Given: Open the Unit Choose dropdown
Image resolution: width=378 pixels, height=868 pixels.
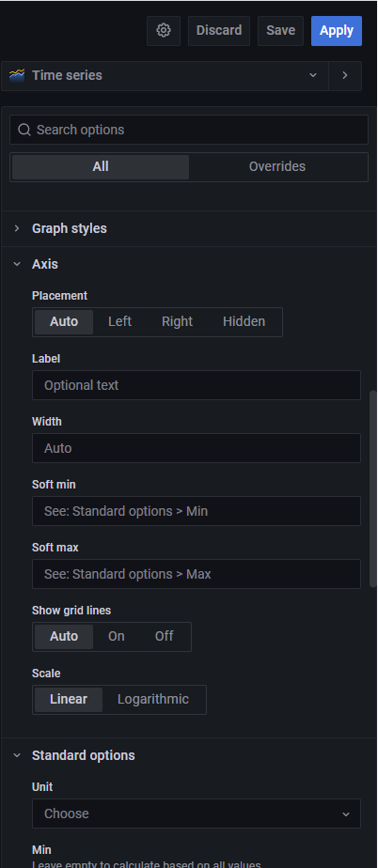Looking at the screenshot, I should [197, 814].
